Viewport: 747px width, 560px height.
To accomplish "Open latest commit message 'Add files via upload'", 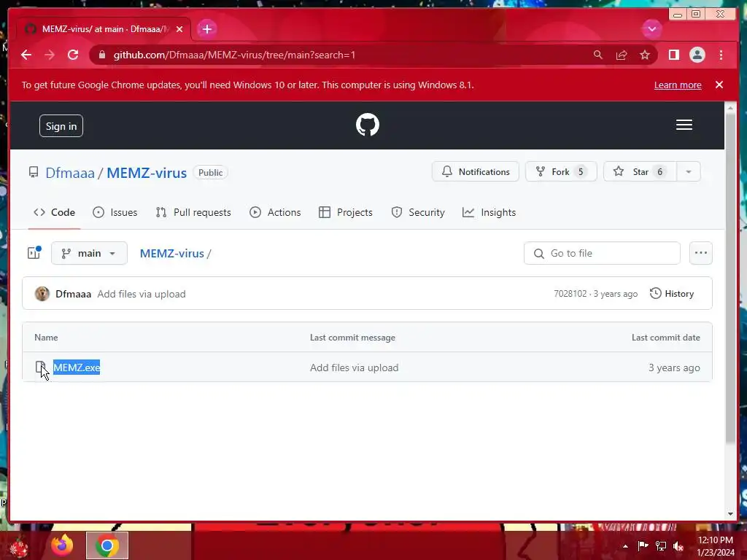I will 142,294.
